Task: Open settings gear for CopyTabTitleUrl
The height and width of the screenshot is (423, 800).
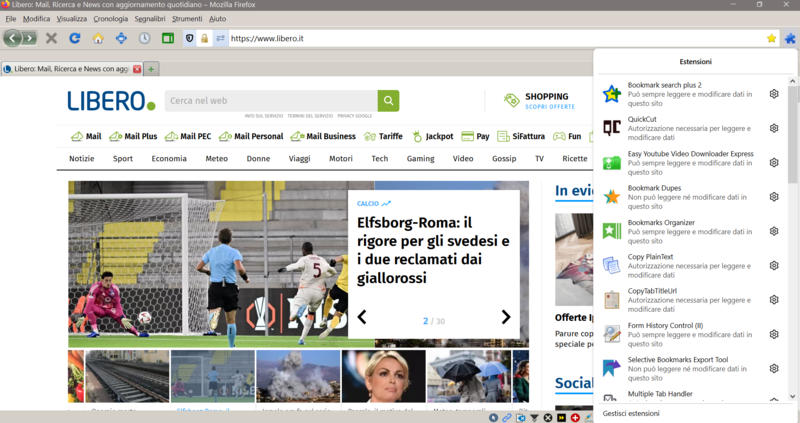Action: point(774,300)
